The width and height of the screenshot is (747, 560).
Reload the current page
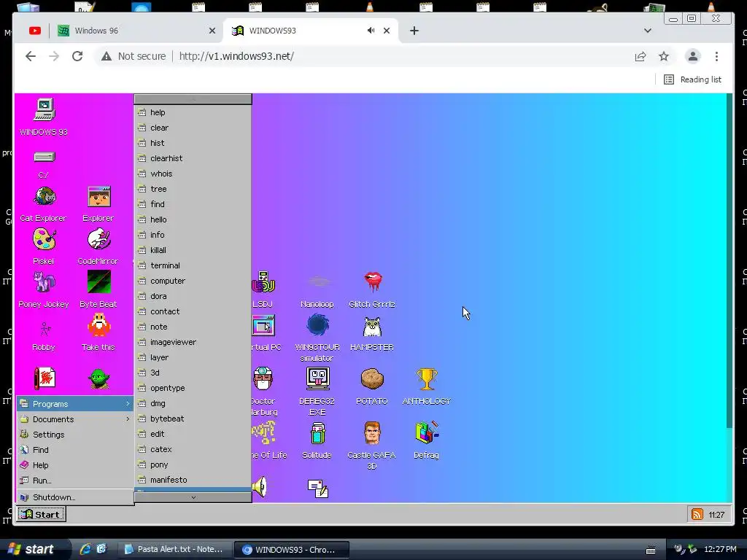click(x=77, y=56)
